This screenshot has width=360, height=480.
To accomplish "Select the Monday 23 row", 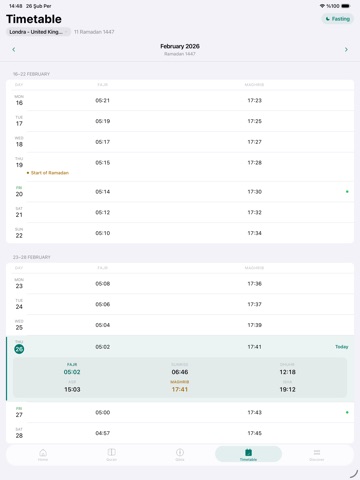I will click(x=180, y=284).
